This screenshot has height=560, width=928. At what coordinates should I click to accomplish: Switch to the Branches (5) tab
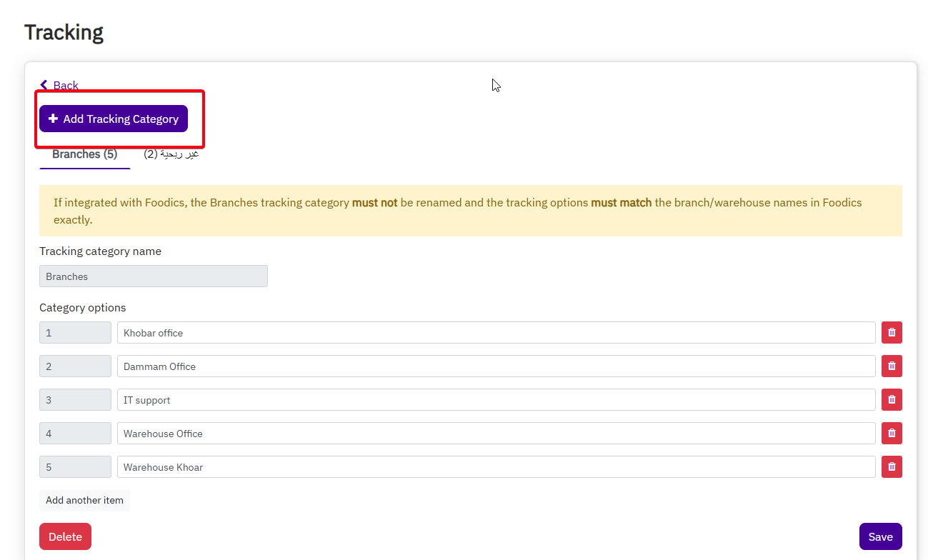tap(84, 154)
